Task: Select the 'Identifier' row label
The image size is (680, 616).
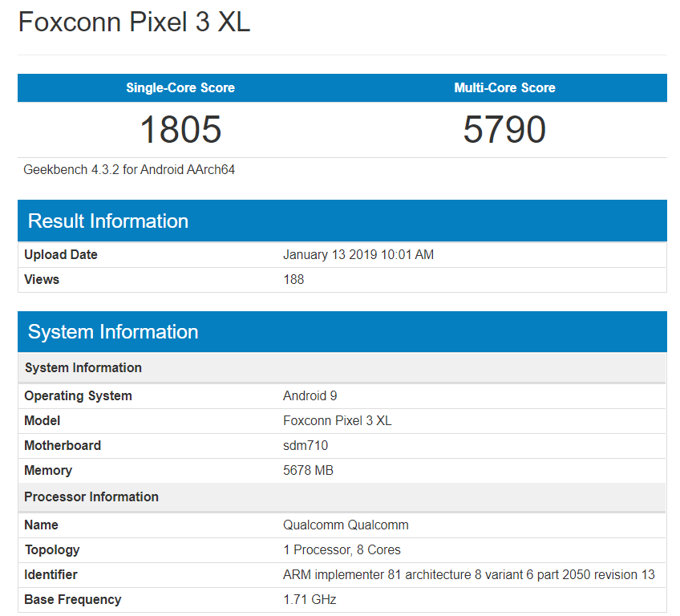Action: tap(51, 575)
